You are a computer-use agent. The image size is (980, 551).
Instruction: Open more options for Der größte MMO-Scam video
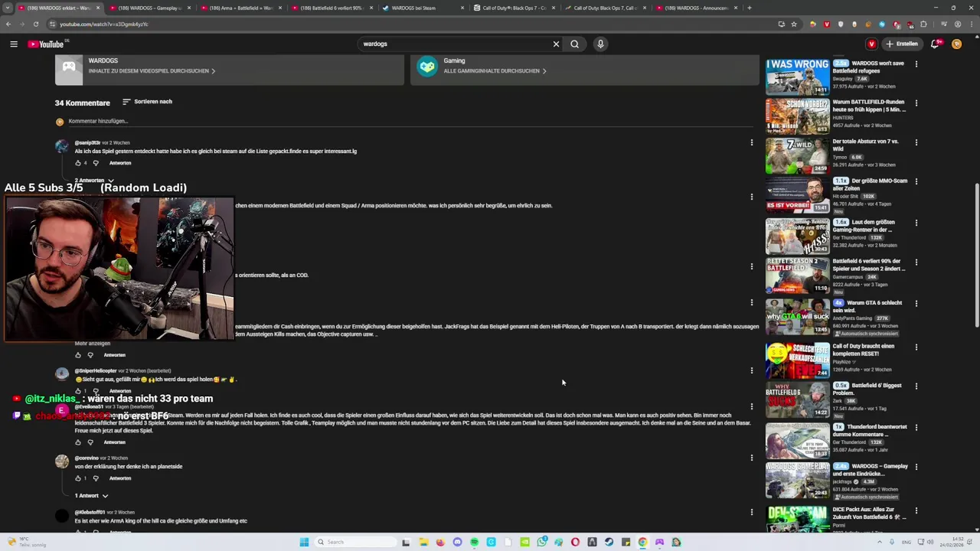[916, 182]
